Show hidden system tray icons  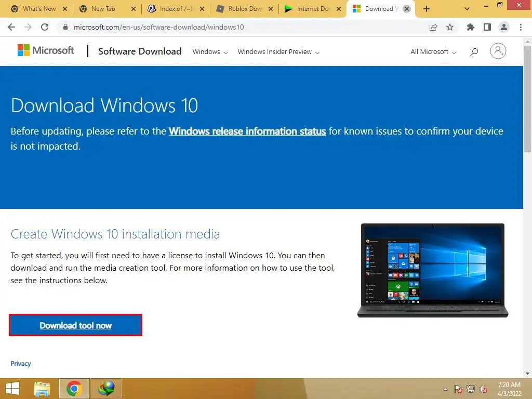[445, 389]
